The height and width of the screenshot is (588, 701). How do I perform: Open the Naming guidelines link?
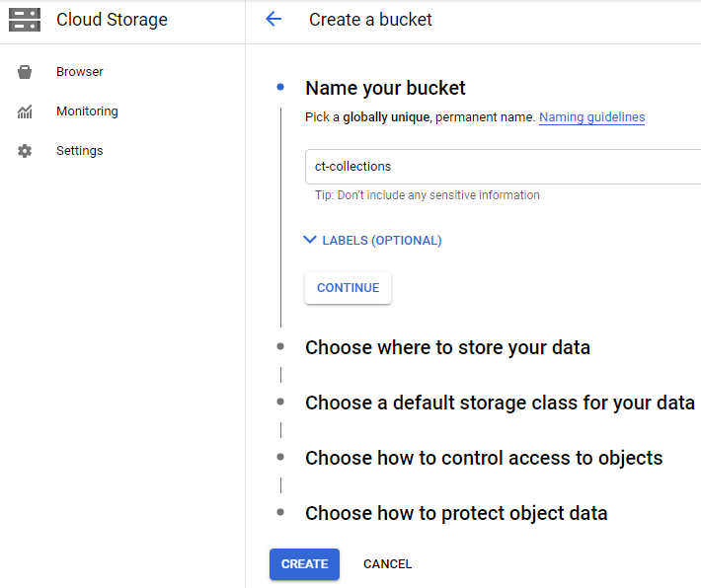click(592, 117)
